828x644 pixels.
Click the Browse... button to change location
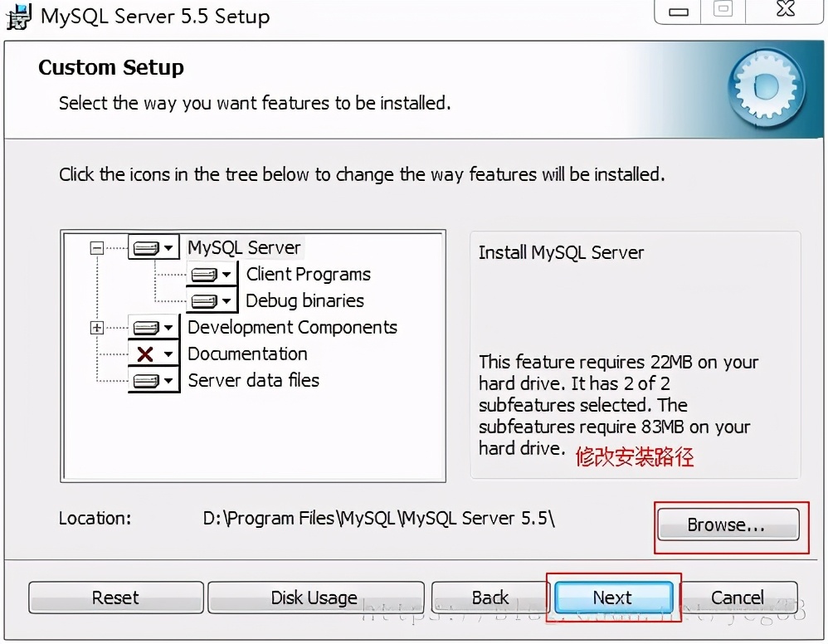click(x=728, y=524)
